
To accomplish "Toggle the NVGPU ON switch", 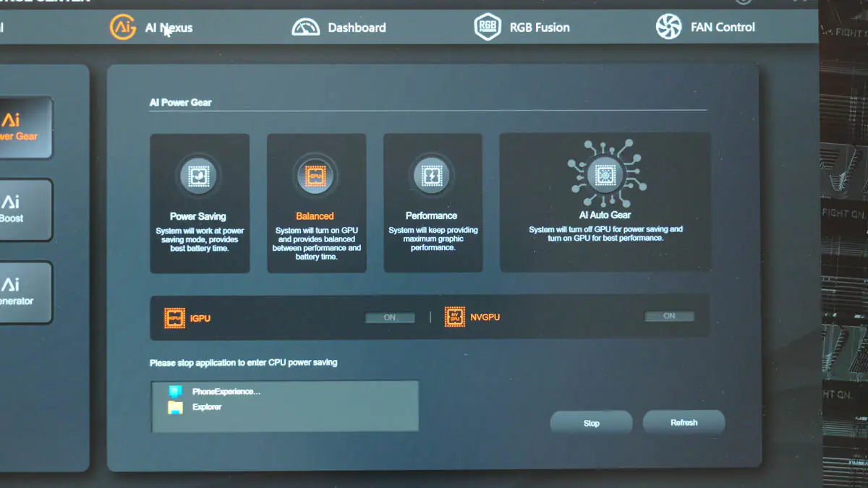I will (669, 316).
